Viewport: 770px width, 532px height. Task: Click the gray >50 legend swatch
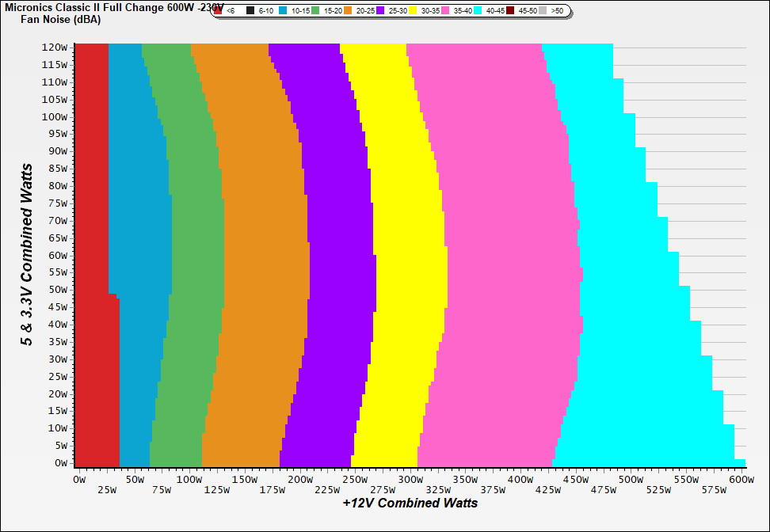coord(543,11)
